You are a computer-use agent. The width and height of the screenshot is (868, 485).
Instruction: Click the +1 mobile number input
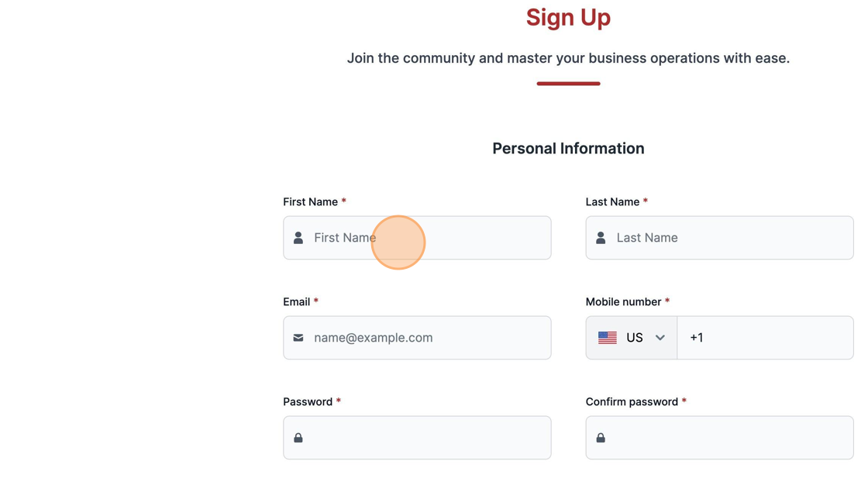765,338
